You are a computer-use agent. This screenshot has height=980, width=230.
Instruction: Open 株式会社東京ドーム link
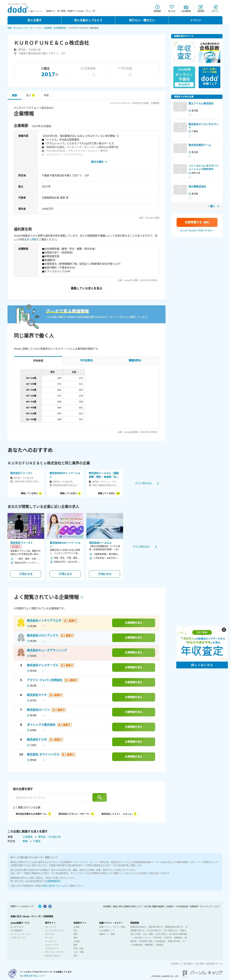tap(200, 145)
